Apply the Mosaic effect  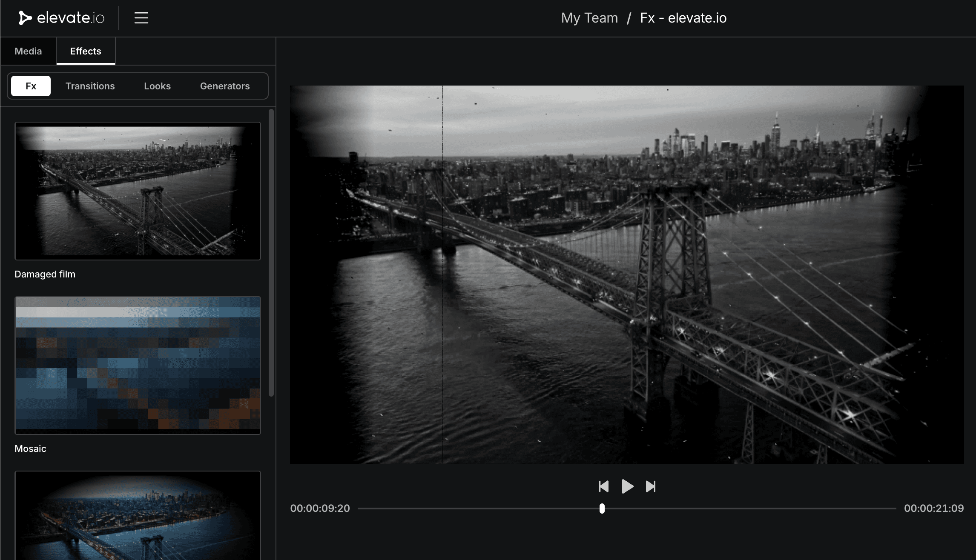pyautogui.click(x=138, y=365)
